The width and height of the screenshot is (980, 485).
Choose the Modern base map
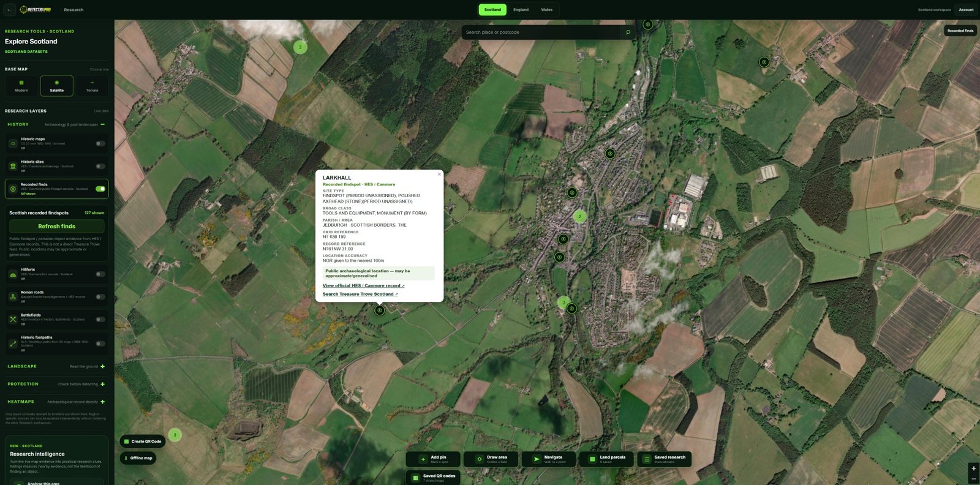coord(21,86)
